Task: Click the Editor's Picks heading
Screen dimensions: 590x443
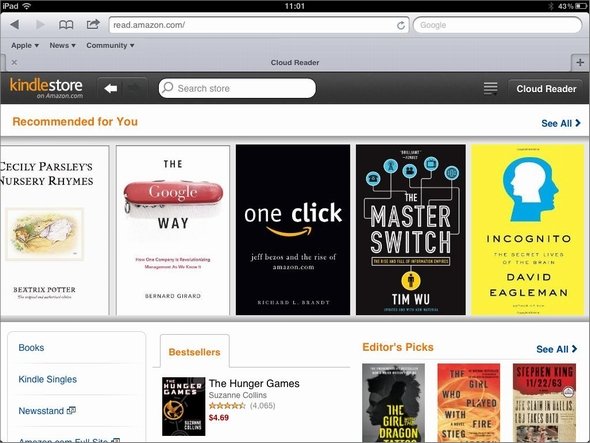Action: pos(398,347)
